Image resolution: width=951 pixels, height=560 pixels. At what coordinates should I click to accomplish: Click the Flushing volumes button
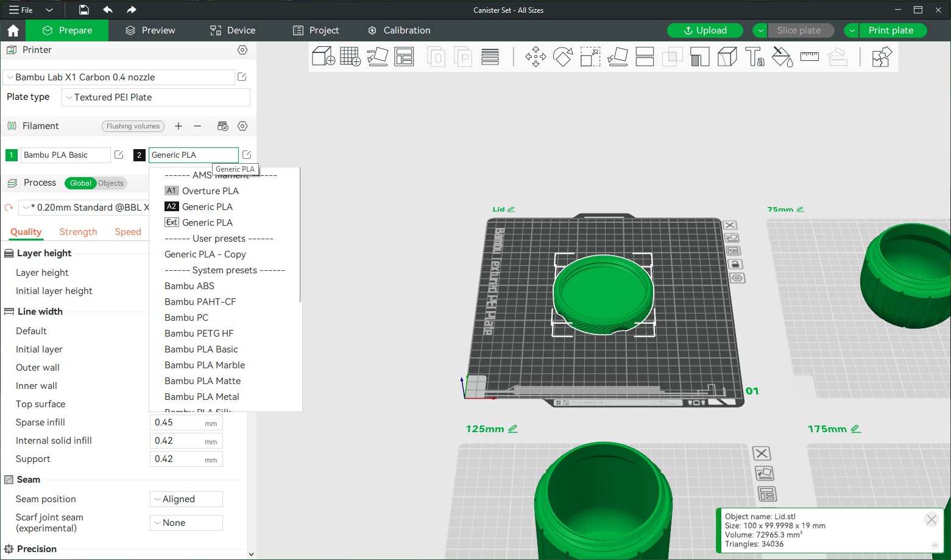tap(133, 127)
